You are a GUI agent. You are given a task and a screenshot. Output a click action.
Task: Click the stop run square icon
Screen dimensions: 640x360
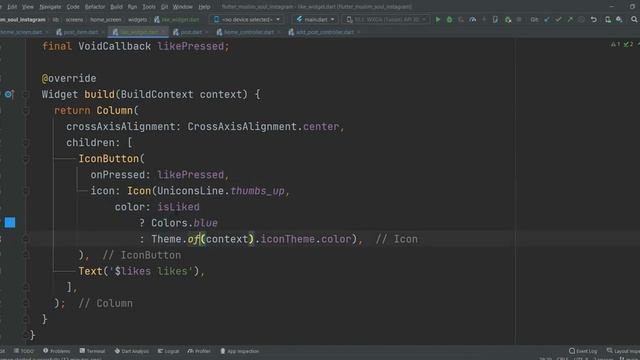coord(519,19)
